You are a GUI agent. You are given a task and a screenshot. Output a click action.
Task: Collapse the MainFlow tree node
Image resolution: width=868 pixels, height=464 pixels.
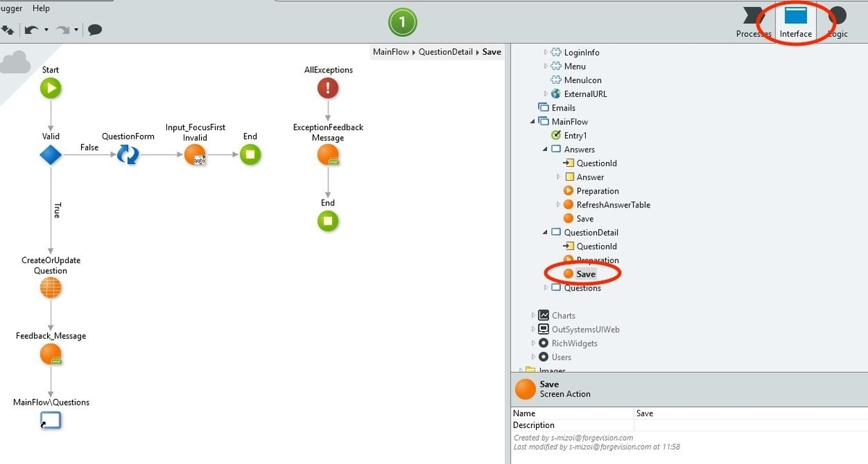(x=533, y=121)
